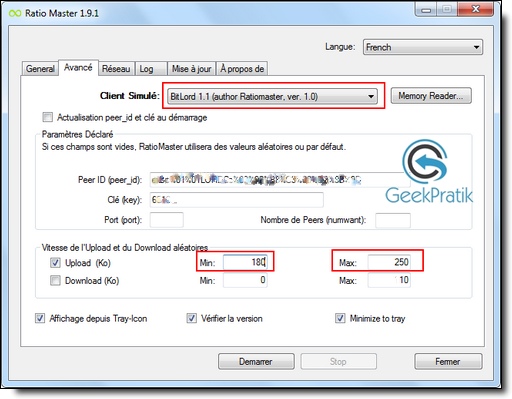Enable Actualisation peer_id et clé au démarrage

[47, 117]
